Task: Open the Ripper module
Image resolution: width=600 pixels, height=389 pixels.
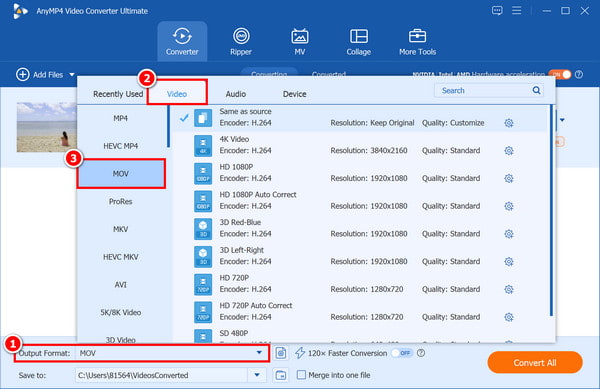Action: coord(241,41)
